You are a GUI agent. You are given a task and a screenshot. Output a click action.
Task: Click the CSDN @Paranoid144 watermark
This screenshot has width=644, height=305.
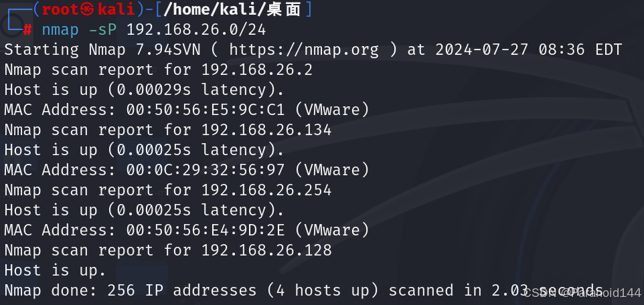(x=582, y=293)
